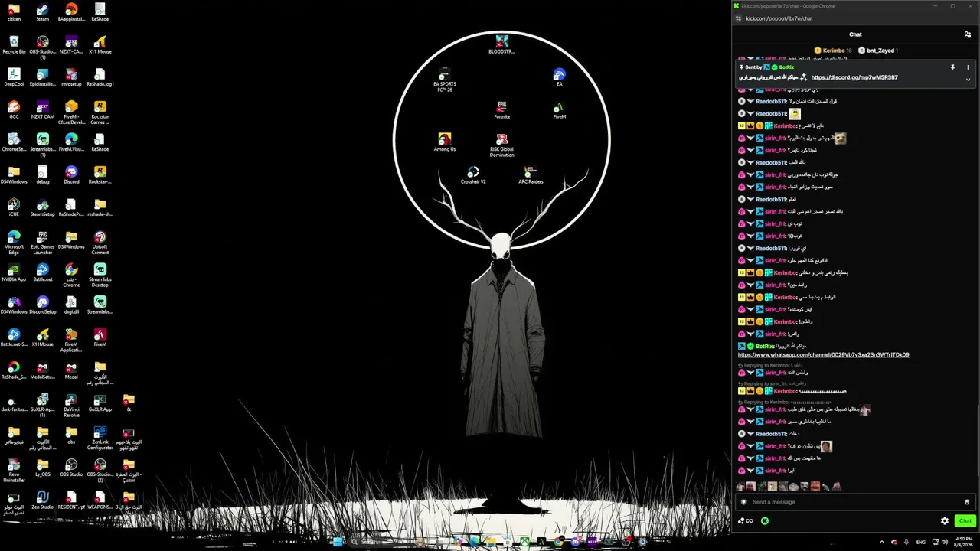This screenshot has height=551, width=980.
Task: Click the green Chat send button
Action: pos(965,521)
